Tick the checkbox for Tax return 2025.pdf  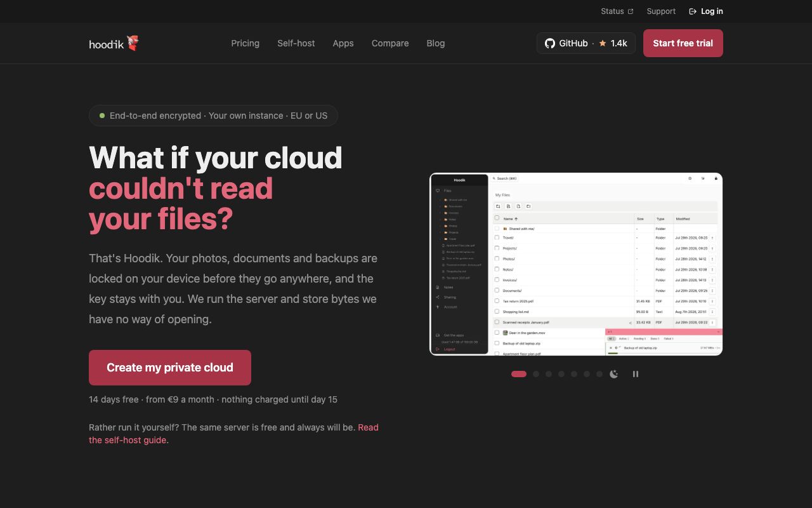click(x=497, y=301)
